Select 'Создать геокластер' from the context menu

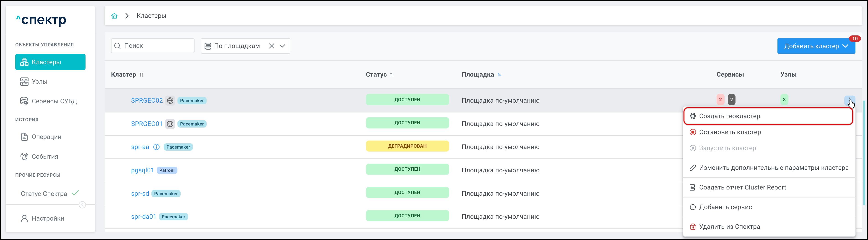(x=729, y=116)
